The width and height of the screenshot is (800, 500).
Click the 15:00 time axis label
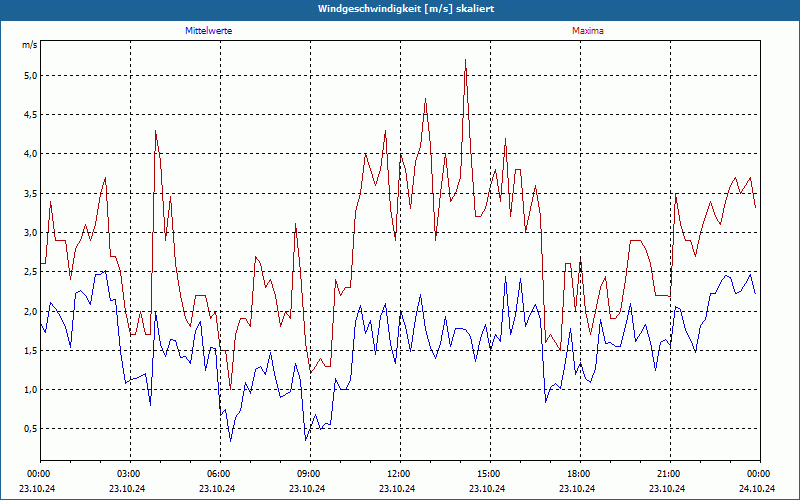click(488, 474)
